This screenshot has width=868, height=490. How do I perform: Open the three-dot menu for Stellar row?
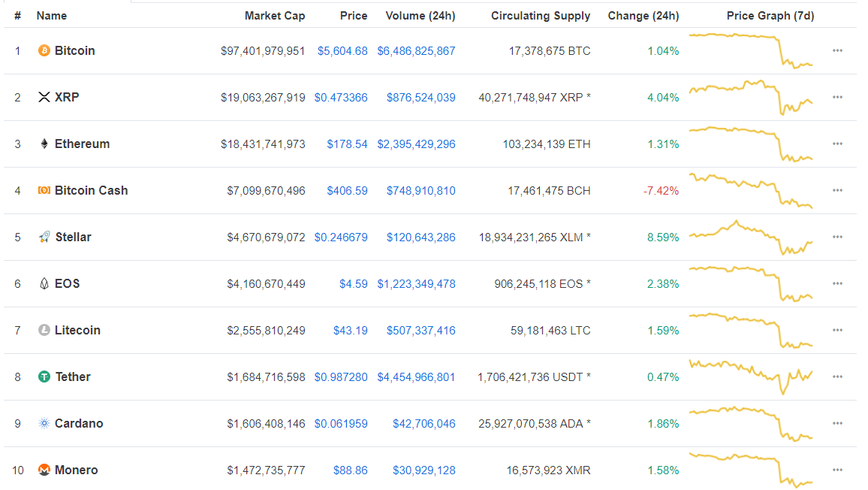coord(837,237)
